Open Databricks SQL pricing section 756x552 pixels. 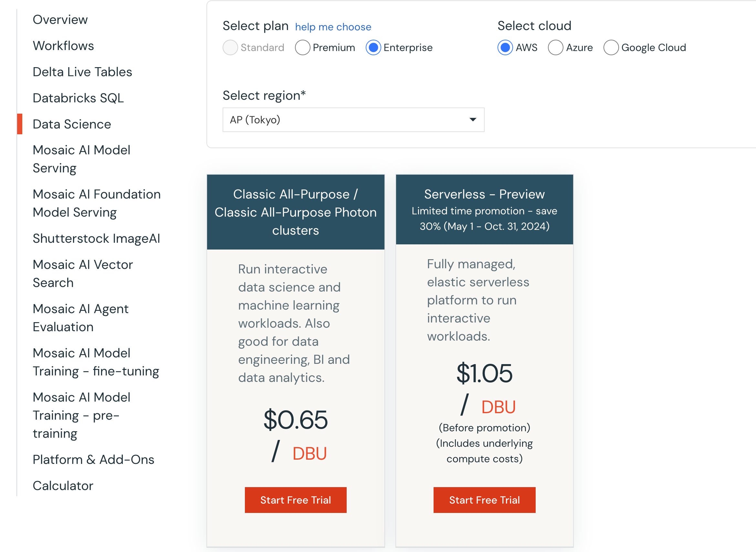(78, 98)
